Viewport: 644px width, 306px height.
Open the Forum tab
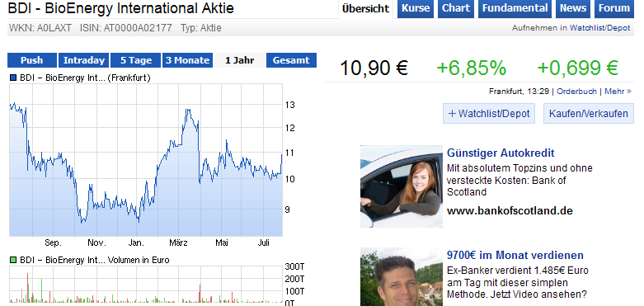(x=614, y=8)
